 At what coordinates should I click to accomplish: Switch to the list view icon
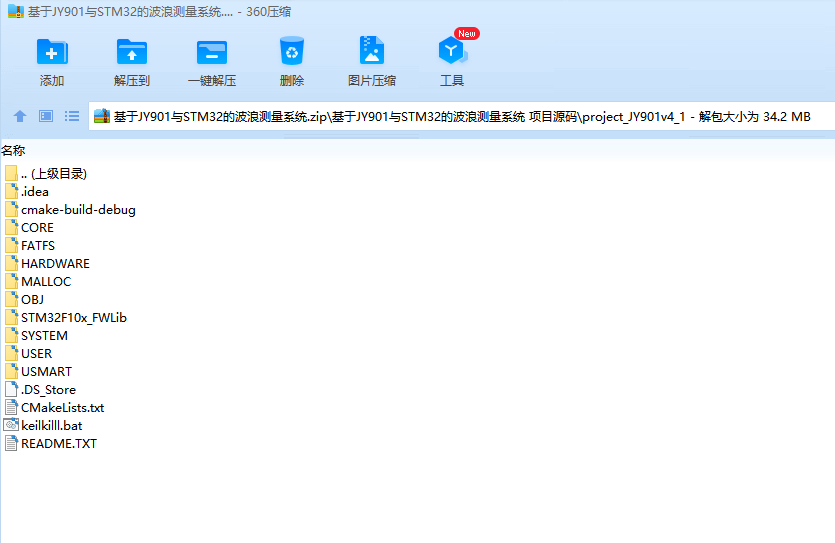tap(72, 116)
